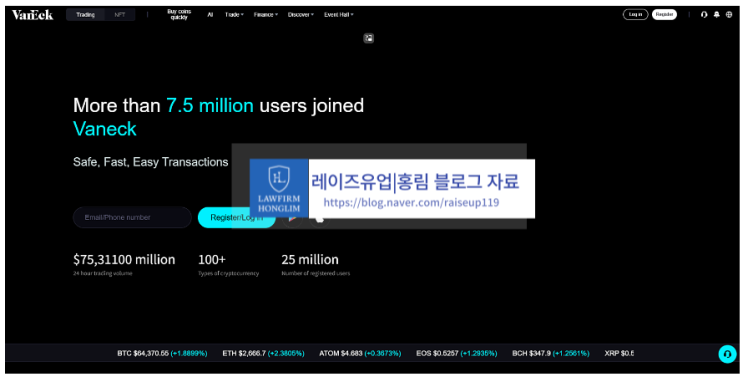This screenshot has width=743, height=377.
Task: Expand the Finance dropdown menu
Action: pos(266,15)
